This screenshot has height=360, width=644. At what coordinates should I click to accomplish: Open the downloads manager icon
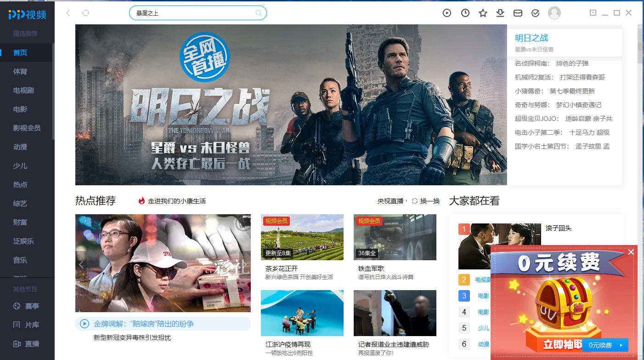(x=500, y=13)
